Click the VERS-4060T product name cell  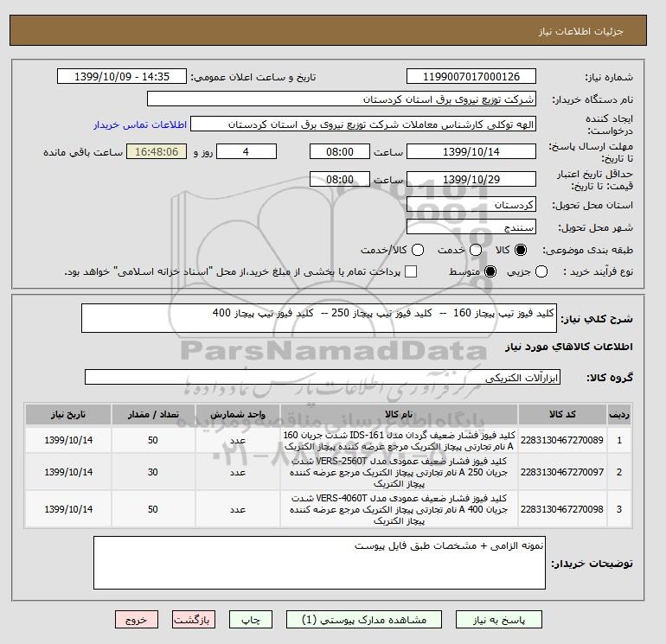pos(399,509)
